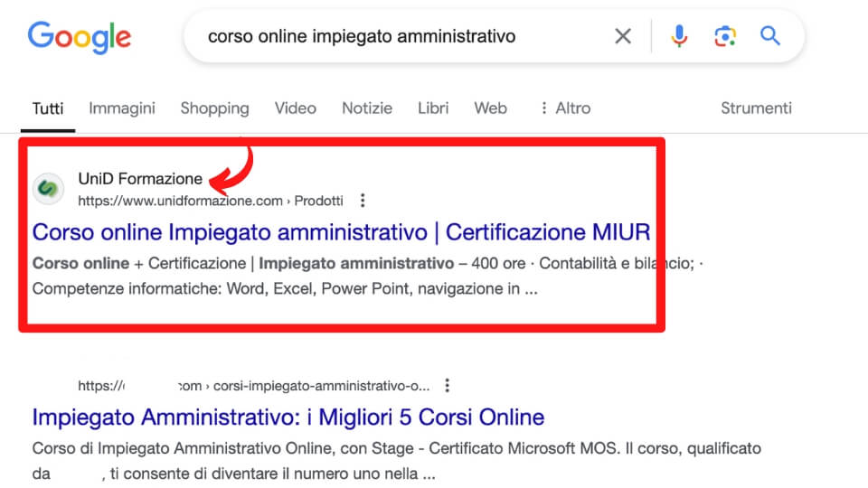Open Google Lens image search
Viewport: 868px width, 488px height.
coord(724,36)
